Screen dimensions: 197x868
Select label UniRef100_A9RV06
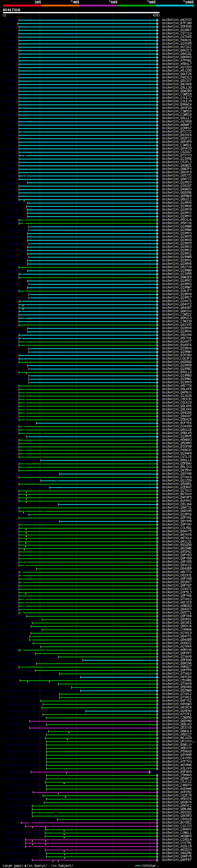[x=176, y=650]
